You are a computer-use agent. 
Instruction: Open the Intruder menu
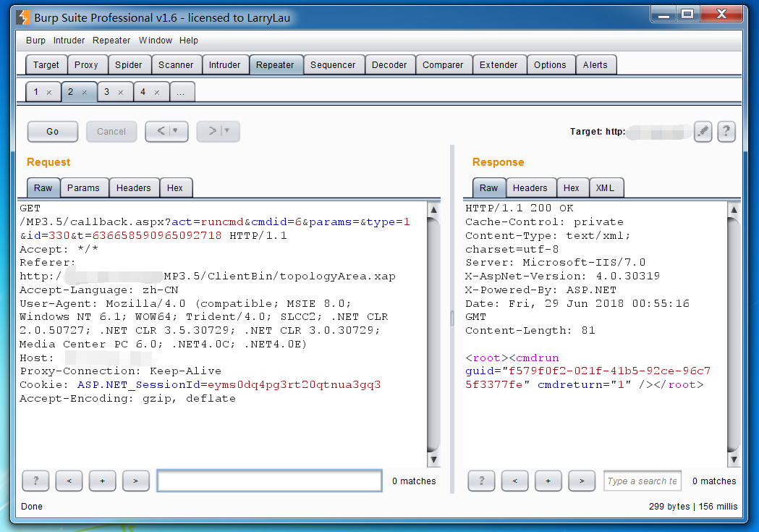tap(69, 41)
